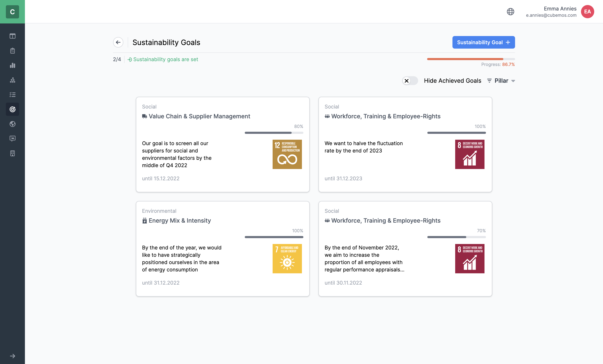This screenshot has width=603, height=364.
Task: Click the Sustainability goals are set link
Action: point(166,59)
